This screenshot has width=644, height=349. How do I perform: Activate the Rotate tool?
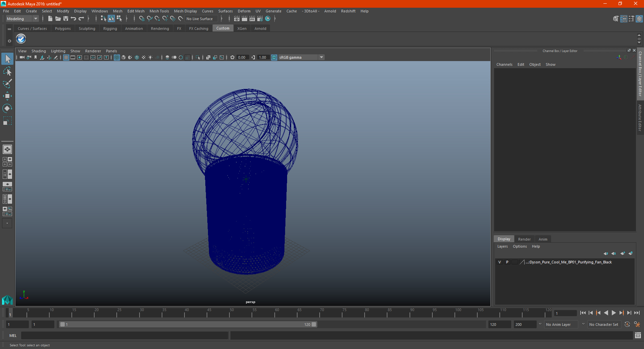coord(7,108)
